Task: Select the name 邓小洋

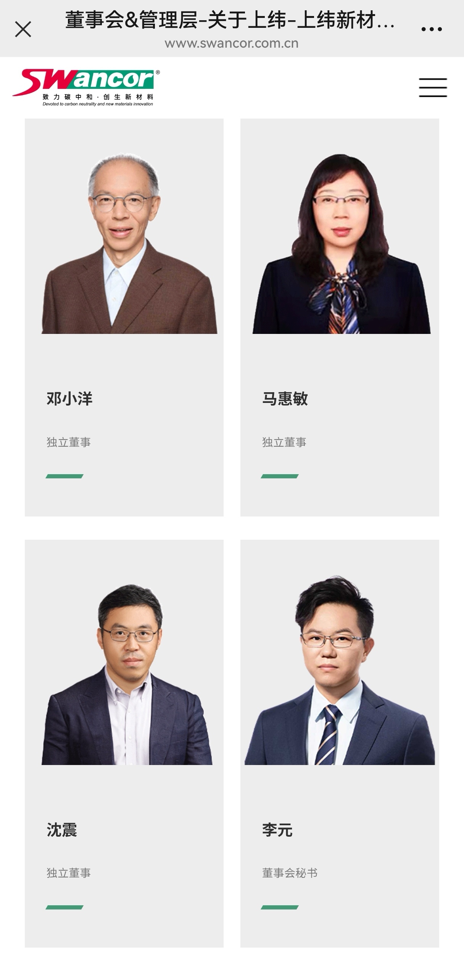Action: (69, 399)
